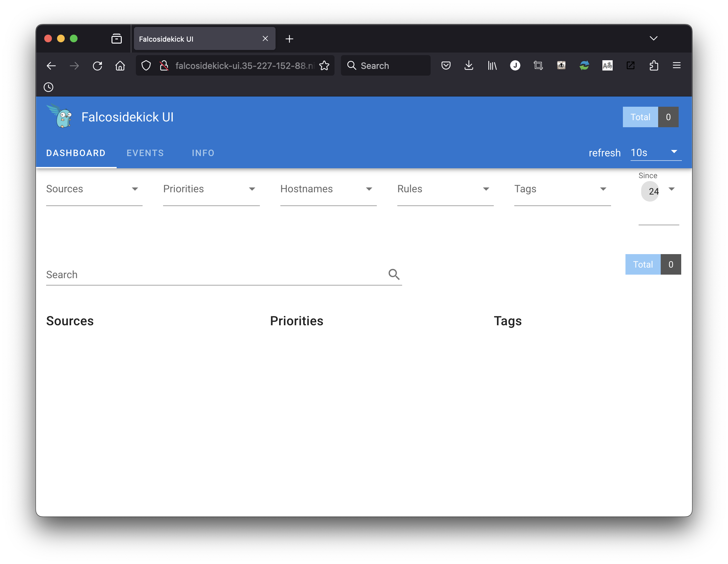Click the photo extension icon
Viewport: 728px width, 564px height.
point(561,65)
